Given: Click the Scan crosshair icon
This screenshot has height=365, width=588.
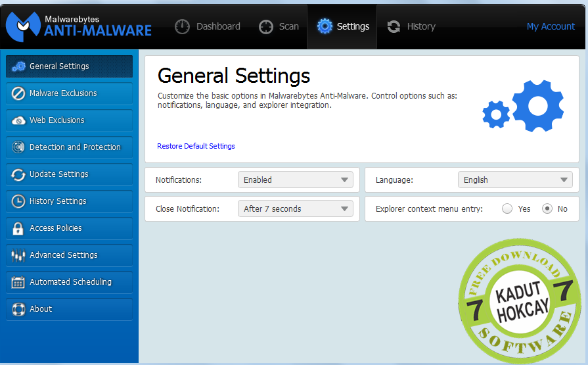Looking at the screenshot, I should (266, 27).
